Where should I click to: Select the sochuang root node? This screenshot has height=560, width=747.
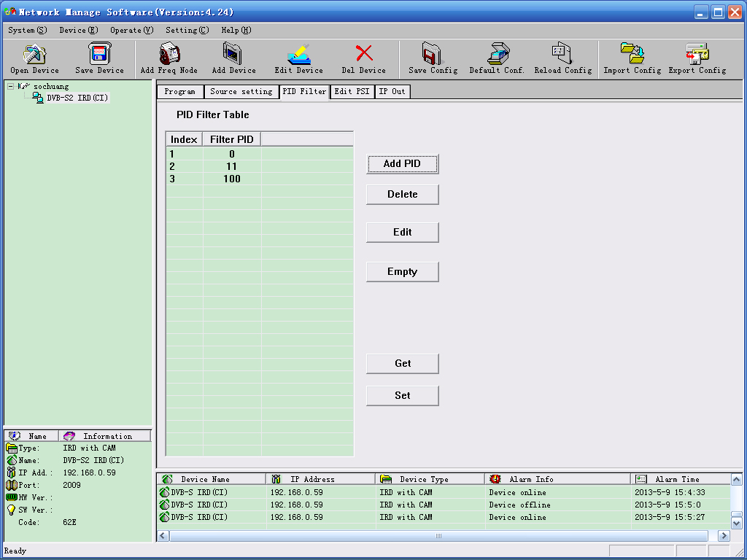click(x=51, y=87)
